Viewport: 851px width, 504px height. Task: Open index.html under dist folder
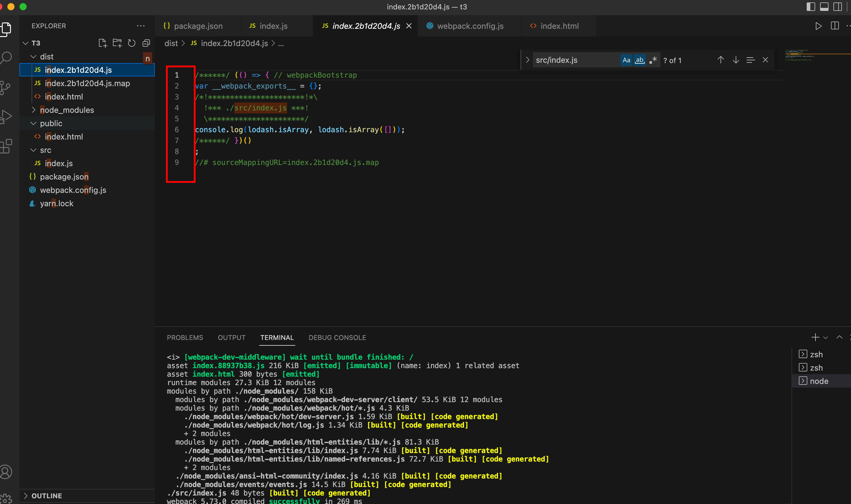point(87,97)
